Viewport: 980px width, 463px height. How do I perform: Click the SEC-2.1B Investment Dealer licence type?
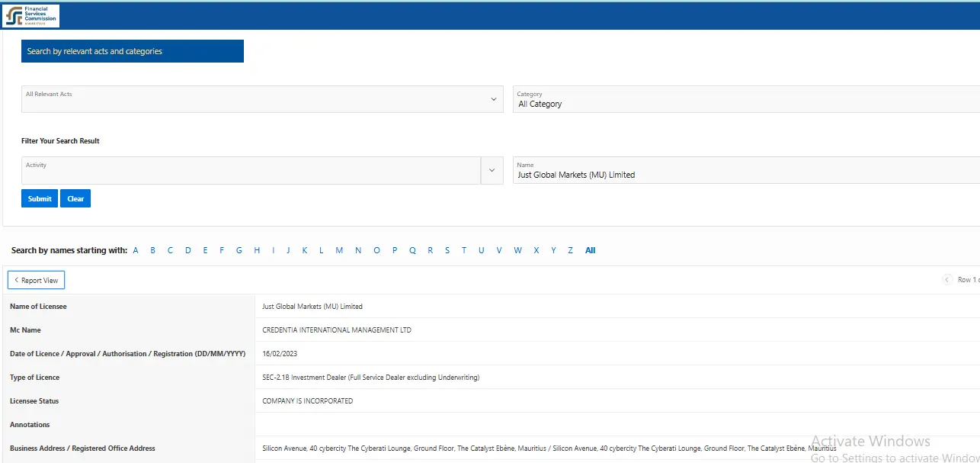pyautogui.click(x=370, y=378)
